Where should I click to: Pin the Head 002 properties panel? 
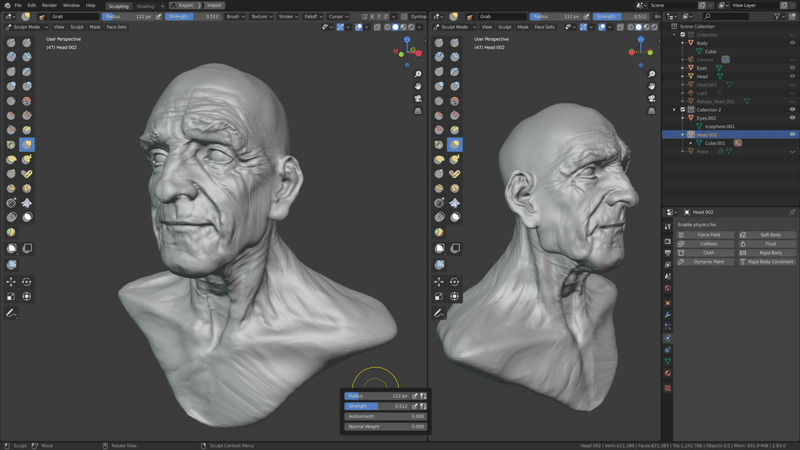pyautogui.click(x=792, y=212)
